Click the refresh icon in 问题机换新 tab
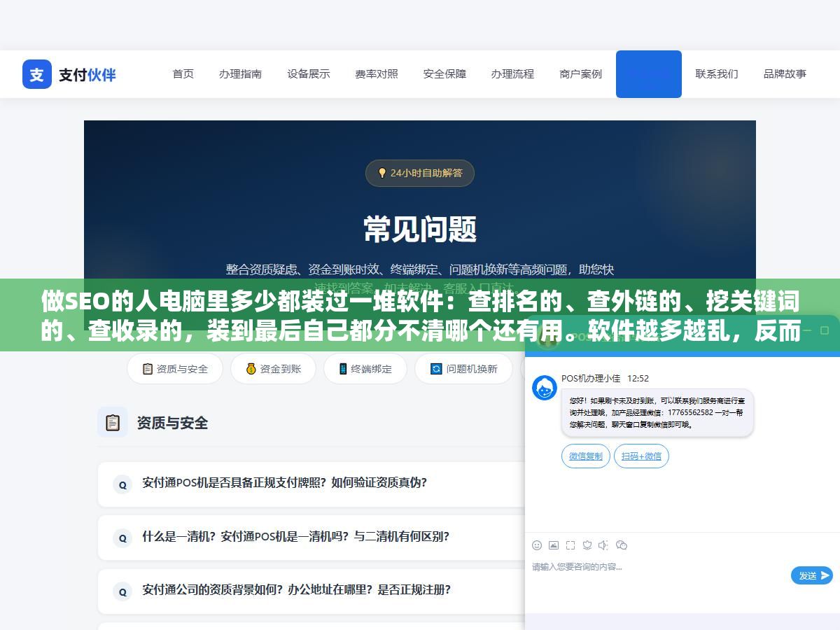 pyautogui.click(x=436, y=369)
